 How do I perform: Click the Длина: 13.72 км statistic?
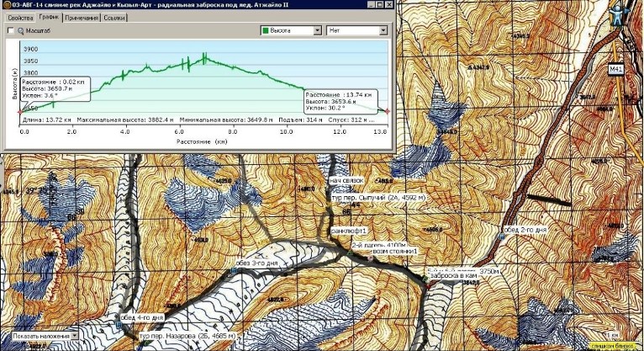point(46,120)
